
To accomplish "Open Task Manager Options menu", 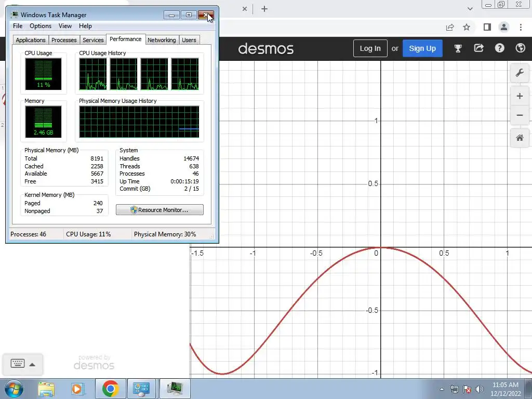I will [41, 26].
